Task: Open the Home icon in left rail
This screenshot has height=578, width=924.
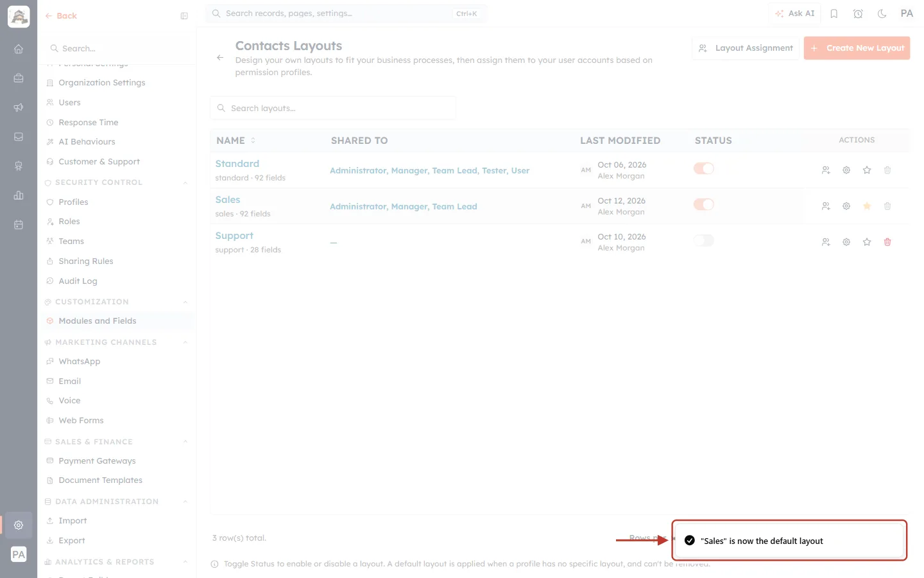Action: [x=19, y=49]
